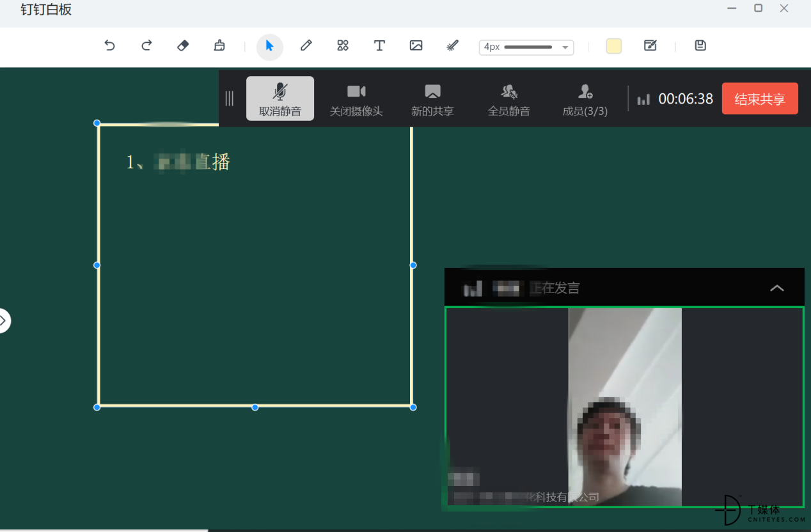This screenshot has height=532, width=811.
Task: Expand the left side panel arrow
Action: pos(3,320)
